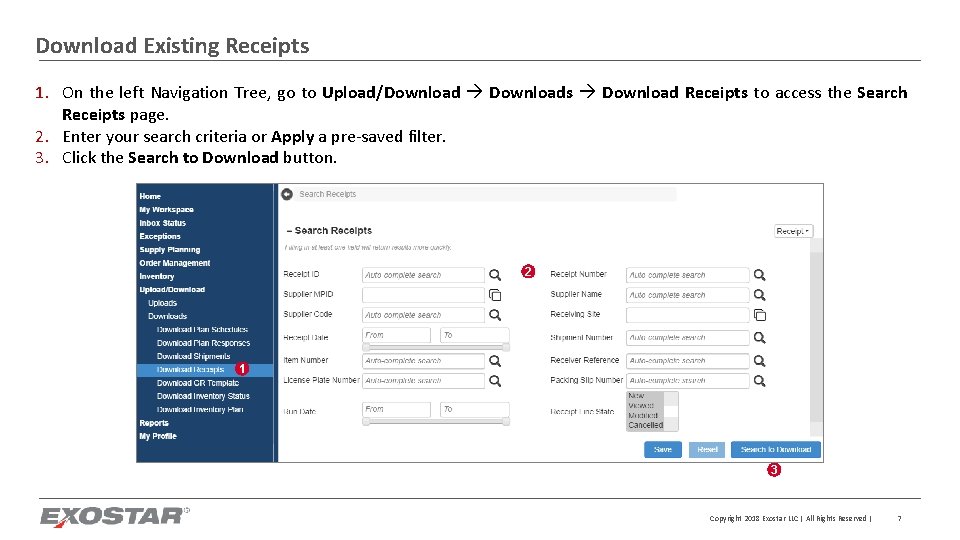Click the Packing Slip Number input field
This screenshot has height=540, width=960.
pyautogui.click(x=688, y=381)
